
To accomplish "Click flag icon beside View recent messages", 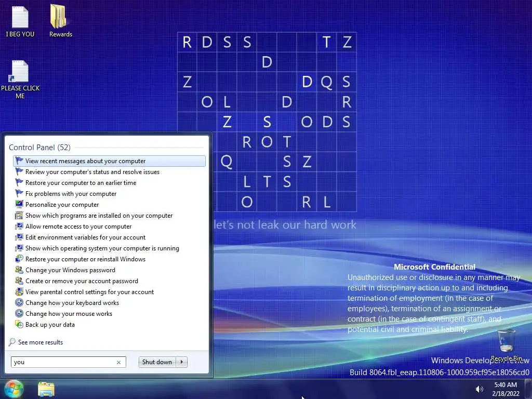I will tap(19, 161).
